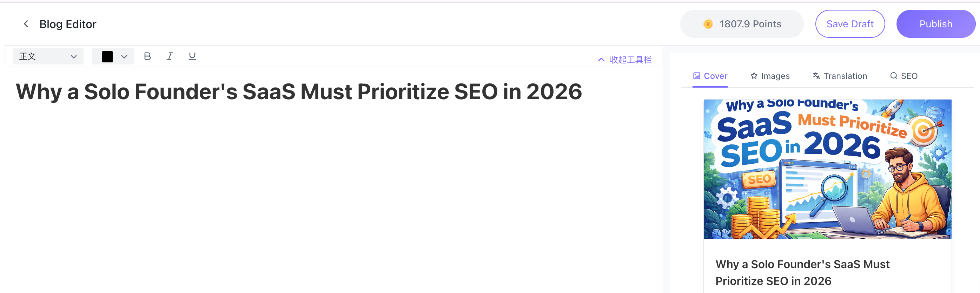Click the Save Draft button
The height and width of the screenshot is (293, 980).
850,24
